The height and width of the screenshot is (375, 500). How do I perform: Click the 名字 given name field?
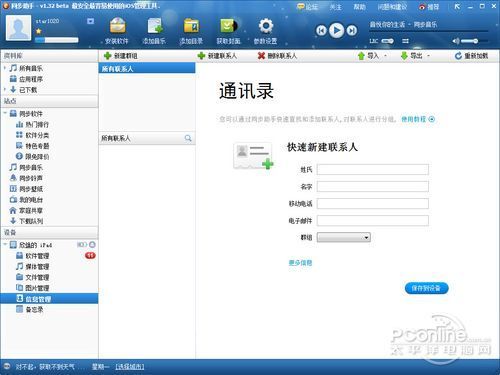click(x=373, y=186)
